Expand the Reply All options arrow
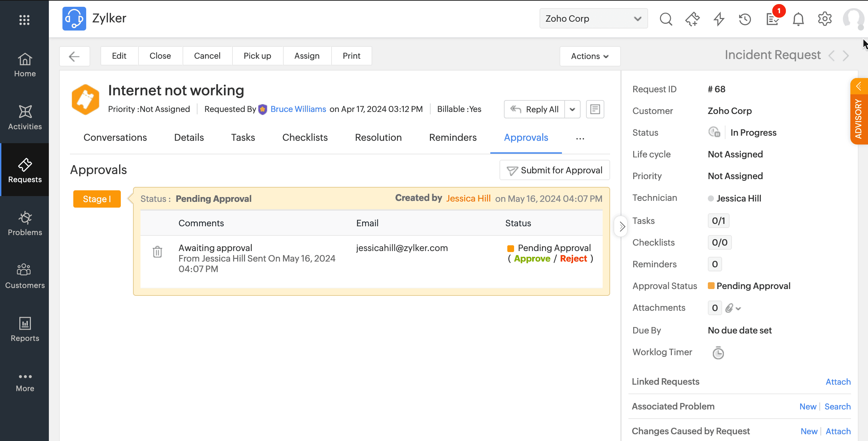Viewport: 868px width, 441px height. 572,109
